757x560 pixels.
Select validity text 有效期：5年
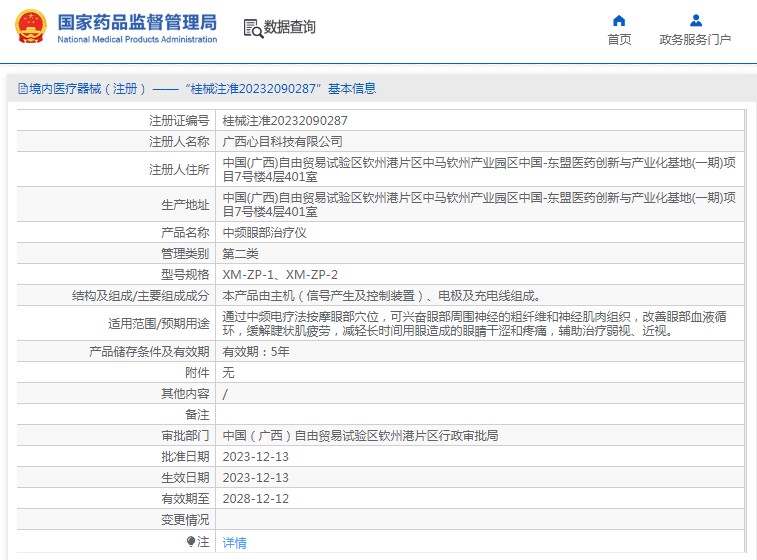(x=256, y=351)
